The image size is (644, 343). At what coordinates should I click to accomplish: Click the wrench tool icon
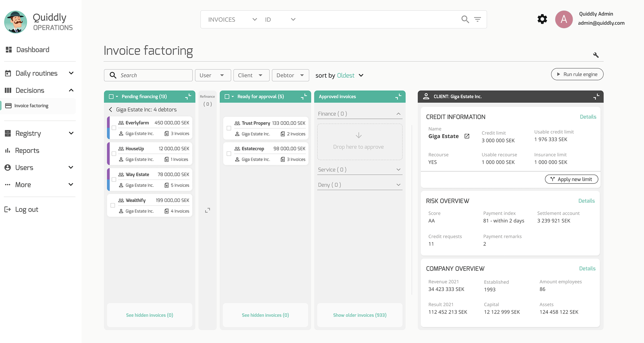point(596,55)
